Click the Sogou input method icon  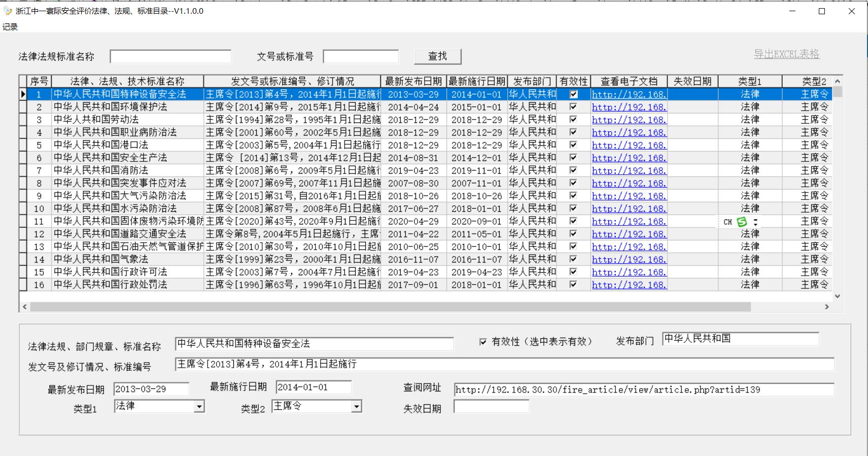[x=742, y=222]
